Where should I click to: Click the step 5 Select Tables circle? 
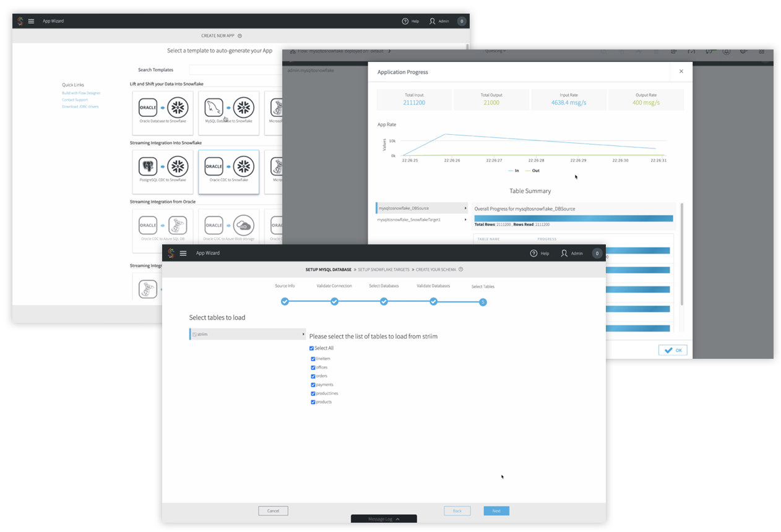[x=483, y=302]
